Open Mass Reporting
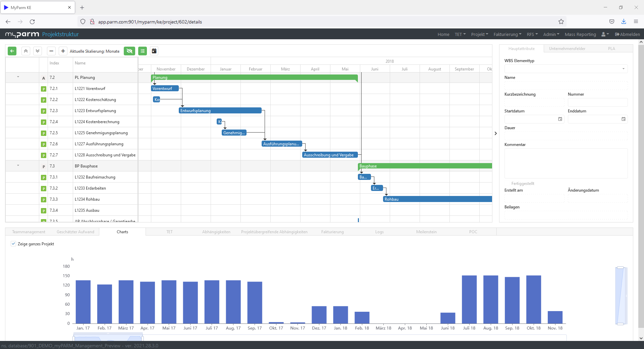 [x=580, y=34]
